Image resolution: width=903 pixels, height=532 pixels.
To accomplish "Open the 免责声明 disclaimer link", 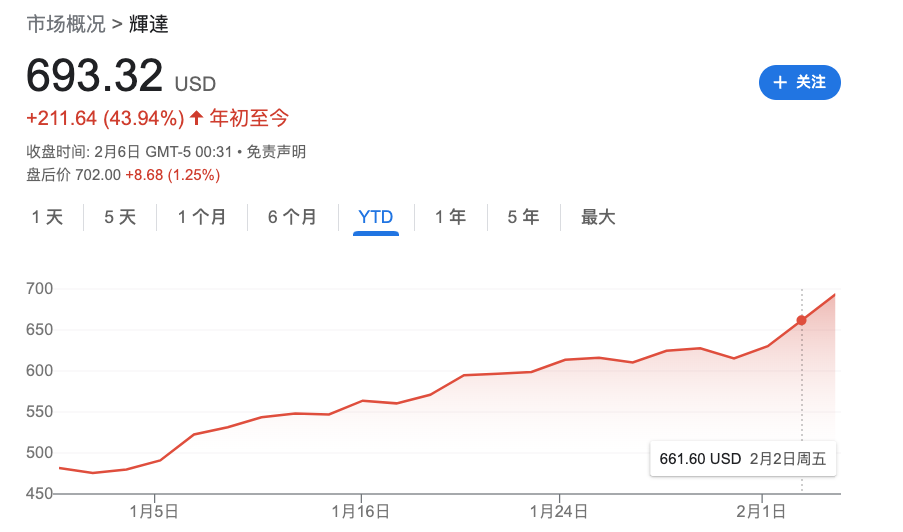I will point(276,152).
